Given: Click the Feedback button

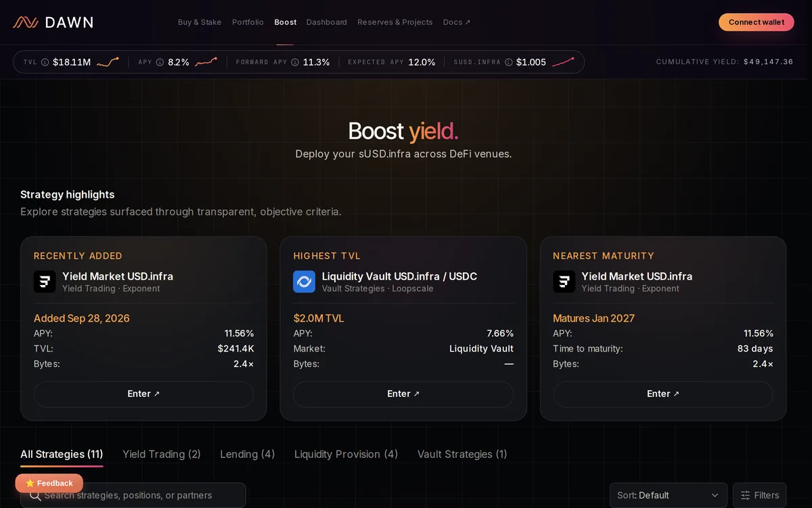Looking at the screenshot, I should click(x=49, y=483).
